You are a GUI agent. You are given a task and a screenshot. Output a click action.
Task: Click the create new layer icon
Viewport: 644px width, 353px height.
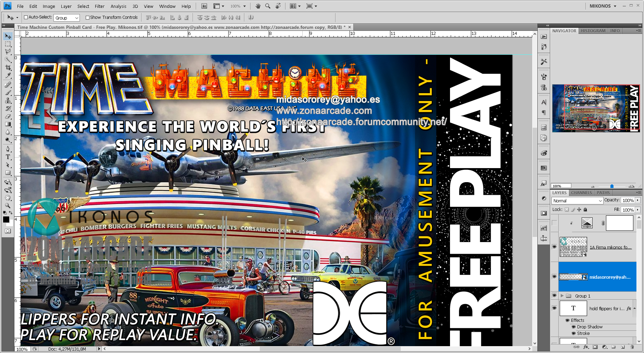tap(623, 347)
